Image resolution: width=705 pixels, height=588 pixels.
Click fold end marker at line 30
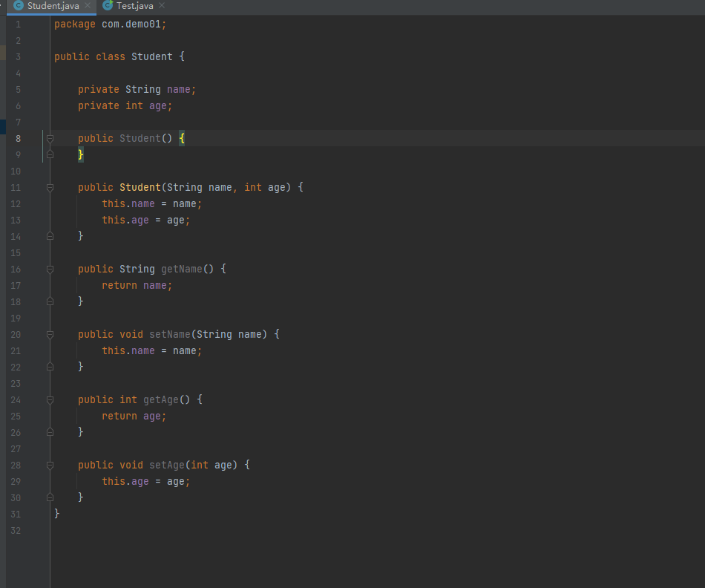tap(50, 497)
